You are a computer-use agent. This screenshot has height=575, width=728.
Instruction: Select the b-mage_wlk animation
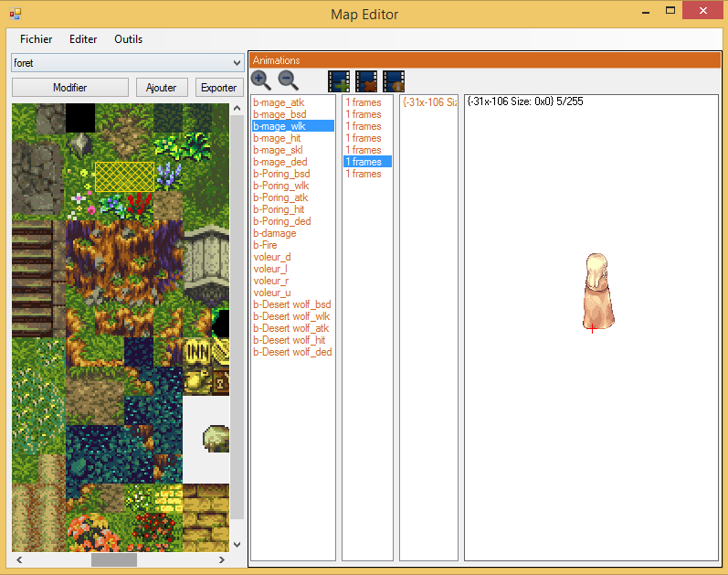[293, 126]
